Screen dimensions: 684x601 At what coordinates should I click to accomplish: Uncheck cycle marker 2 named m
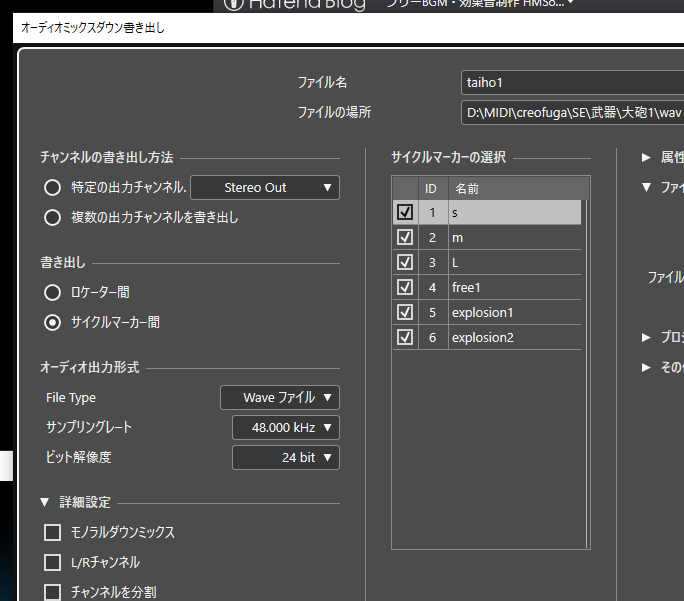coord(405,237)
